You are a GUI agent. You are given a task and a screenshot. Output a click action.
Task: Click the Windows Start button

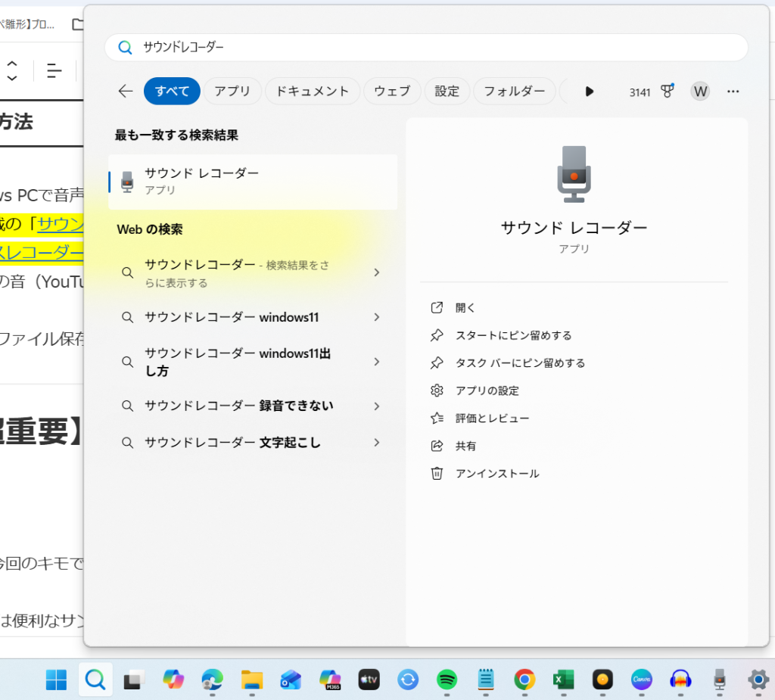[56, 680]
